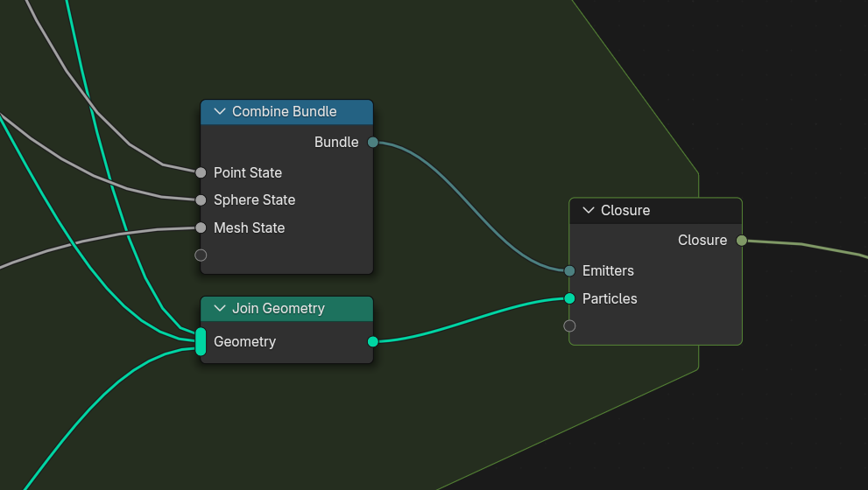This screenshot has height=490, width=868.
Task: Click the Particles input socket
Action: (569, 298)
